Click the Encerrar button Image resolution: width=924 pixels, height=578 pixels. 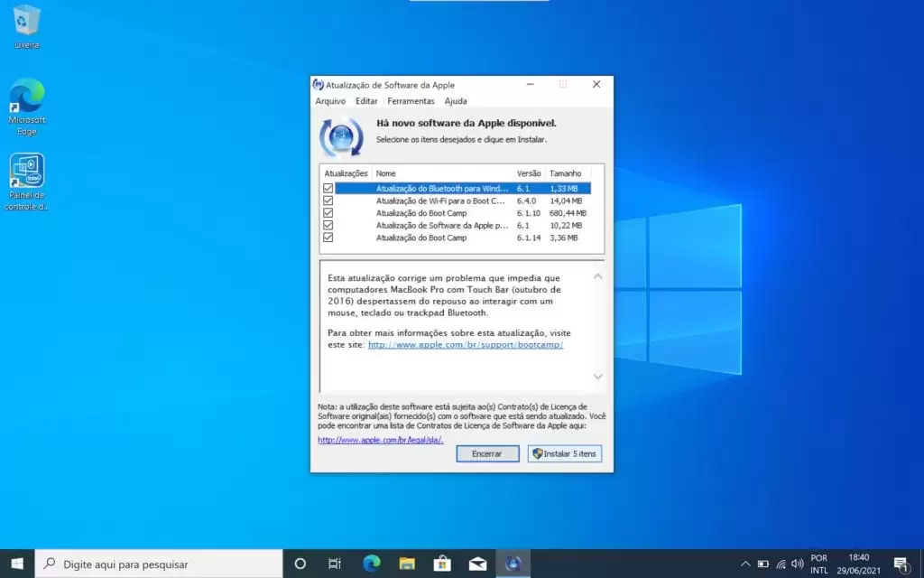point(487,453)
